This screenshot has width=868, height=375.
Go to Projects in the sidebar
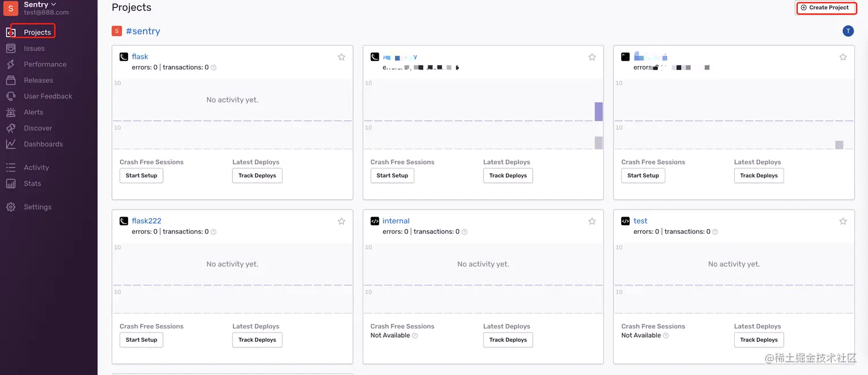[37, 32]
